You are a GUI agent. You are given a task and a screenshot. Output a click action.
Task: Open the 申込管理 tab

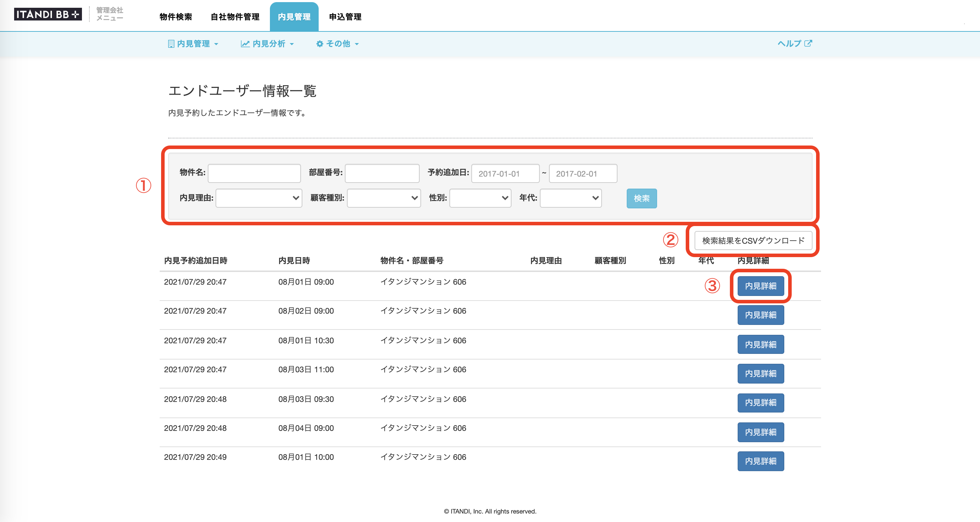[345, 17]
